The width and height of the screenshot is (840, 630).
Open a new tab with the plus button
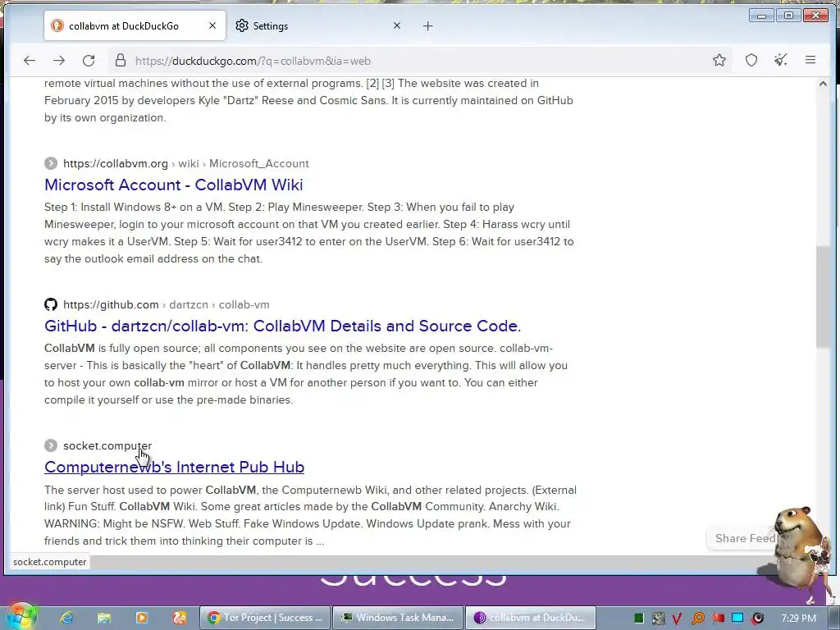click(427, 25)
